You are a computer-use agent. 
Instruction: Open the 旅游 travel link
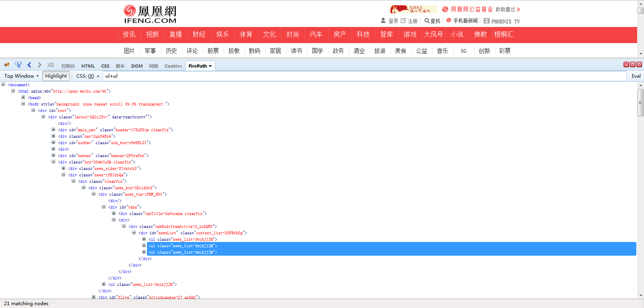380,51
